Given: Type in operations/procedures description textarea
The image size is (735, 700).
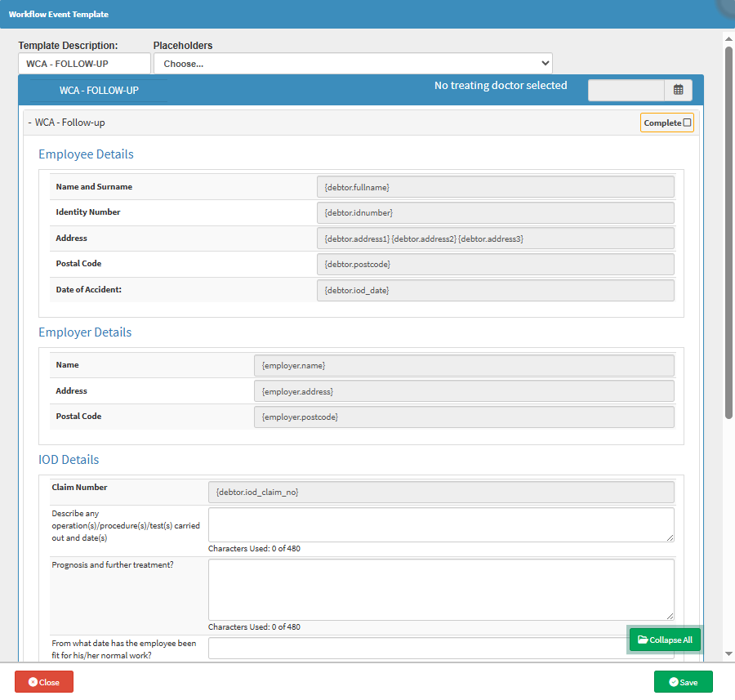Looking at the screenshot, I should click(441, 524).
